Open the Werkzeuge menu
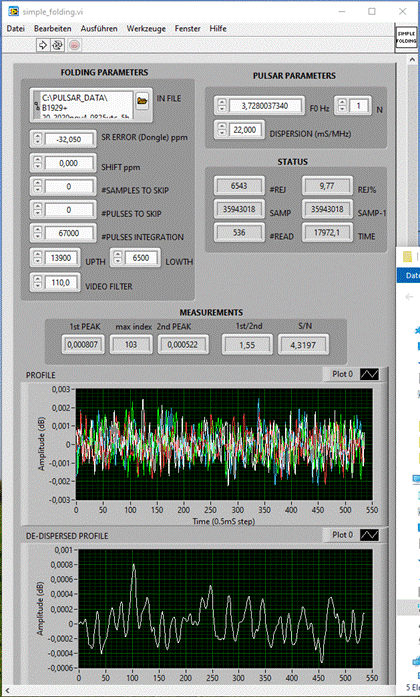Viewport: 420px width, 697px height. [x=146, y=29]
